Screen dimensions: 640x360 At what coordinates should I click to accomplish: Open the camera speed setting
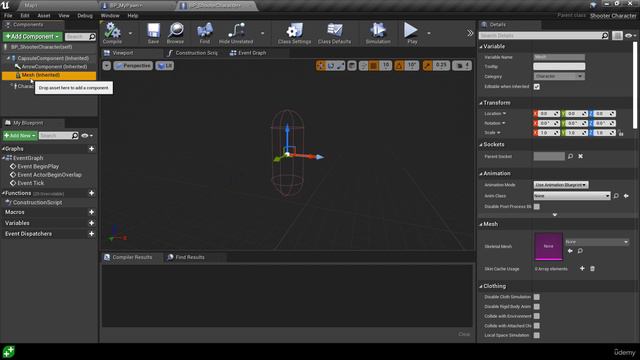click(x=462, y=65)
